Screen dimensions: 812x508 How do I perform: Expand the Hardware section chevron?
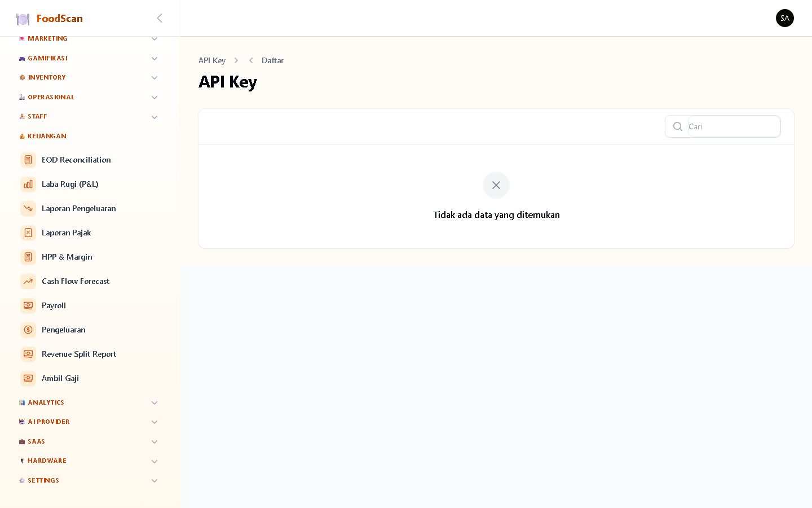coord(155,462)
